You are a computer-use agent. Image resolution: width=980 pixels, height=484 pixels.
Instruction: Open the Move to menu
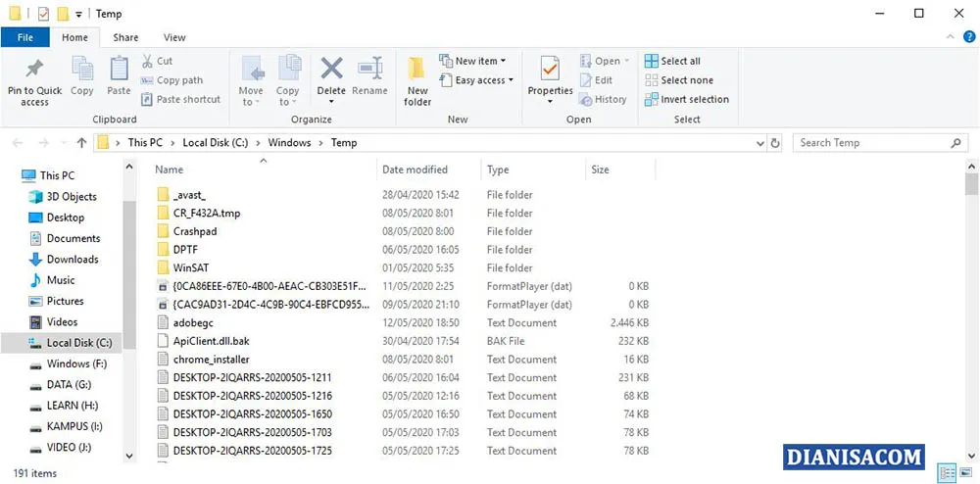click(x=251, y=81)
